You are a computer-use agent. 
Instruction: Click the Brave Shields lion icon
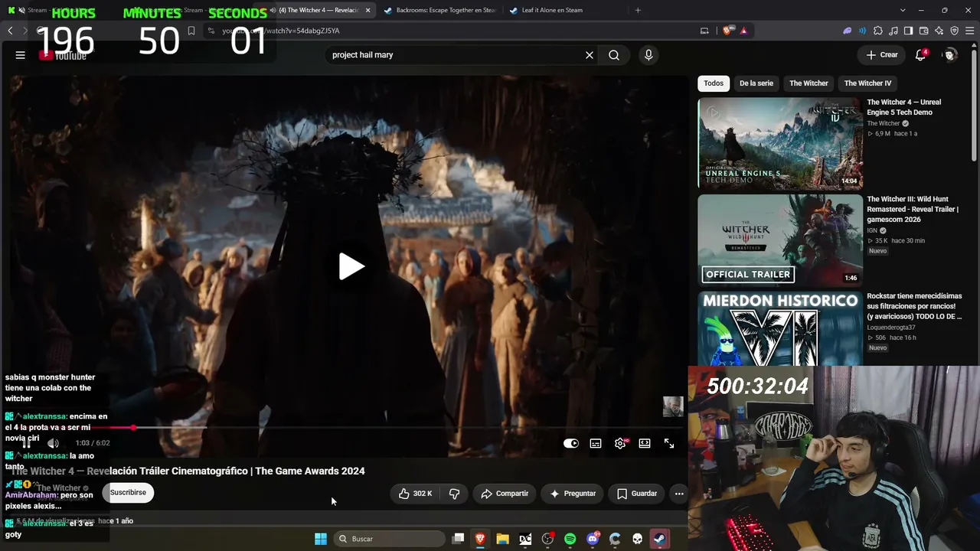(x=727, y=31)
